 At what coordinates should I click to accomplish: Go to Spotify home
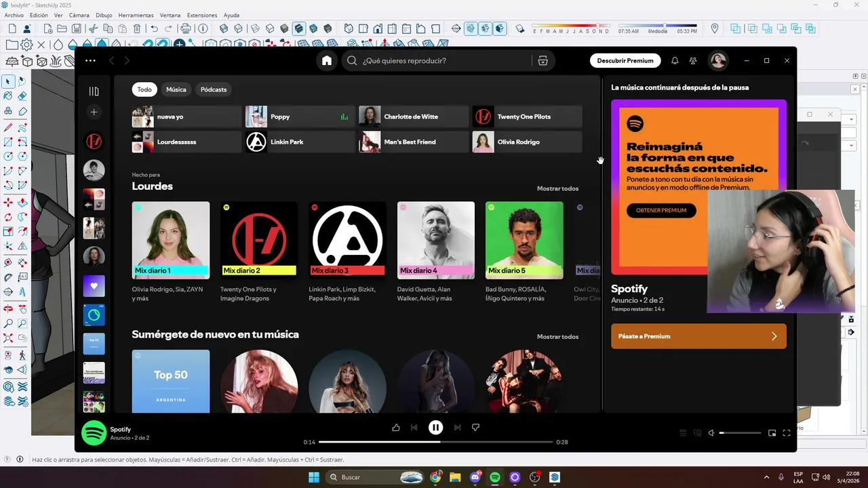(327, 60)
